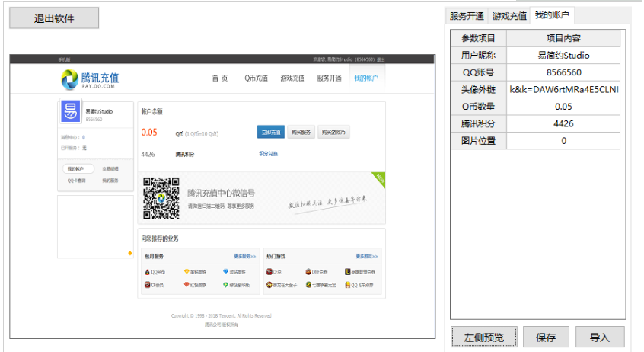Open the 黄钻贵族 yellow diamond icon

click(187, 271)
